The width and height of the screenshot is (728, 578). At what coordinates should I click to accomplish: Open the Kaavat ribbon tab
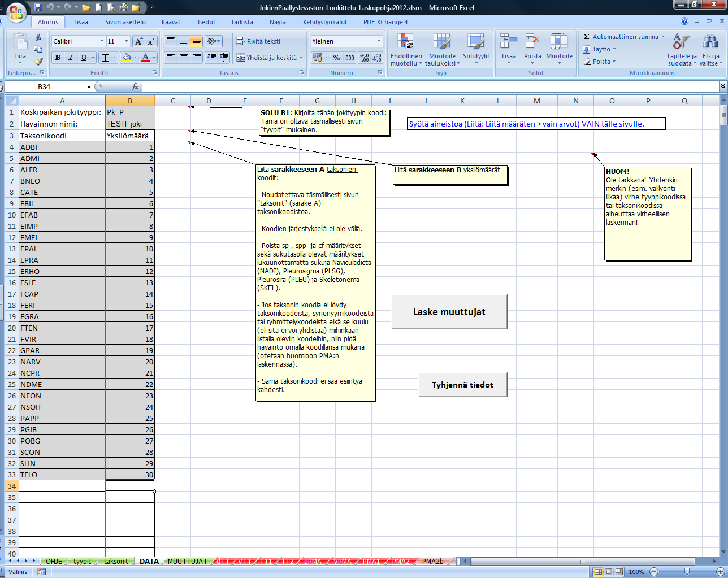pos(171,22)
